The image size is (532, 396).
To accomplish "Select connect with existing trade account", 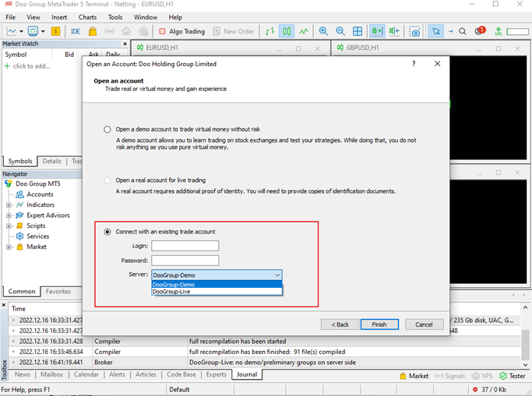I will (107, 232).
